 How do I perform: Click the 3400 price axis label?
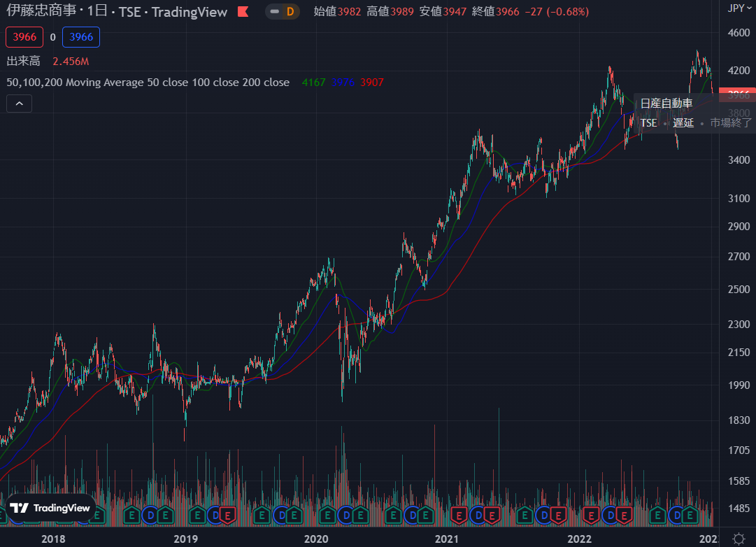tap(739, 159)
